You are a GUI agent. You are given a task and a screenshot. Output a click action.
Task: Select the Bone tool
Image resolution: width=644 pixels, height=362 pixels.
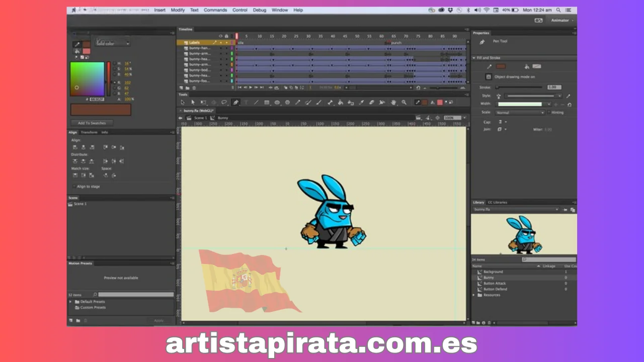pyautogui.click(x=331, y=102)
